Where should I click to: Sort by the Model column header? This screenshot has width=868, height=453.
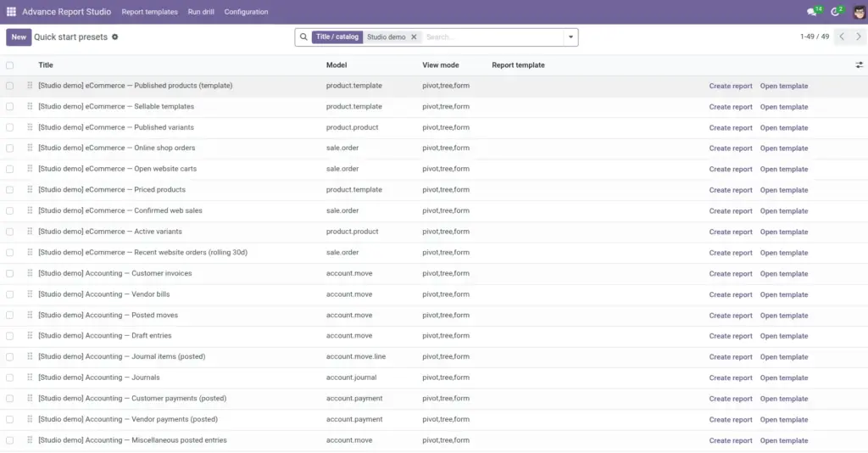click(x=337, y=65)
